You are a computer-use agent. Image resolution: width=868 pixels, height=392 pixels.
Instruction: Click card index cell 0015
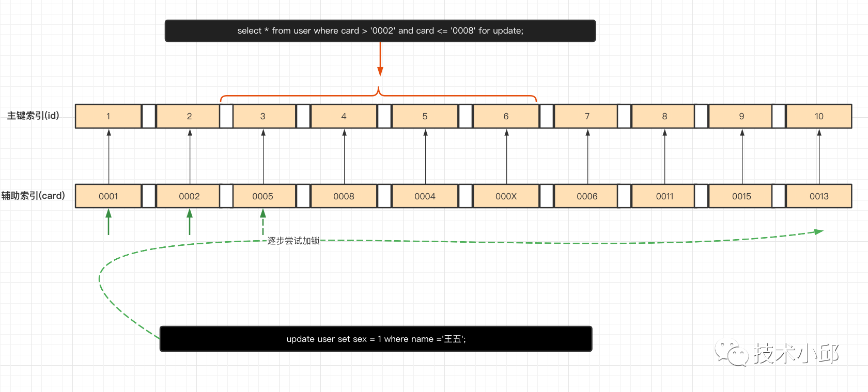pyautogui.click(x=741, y=196)
